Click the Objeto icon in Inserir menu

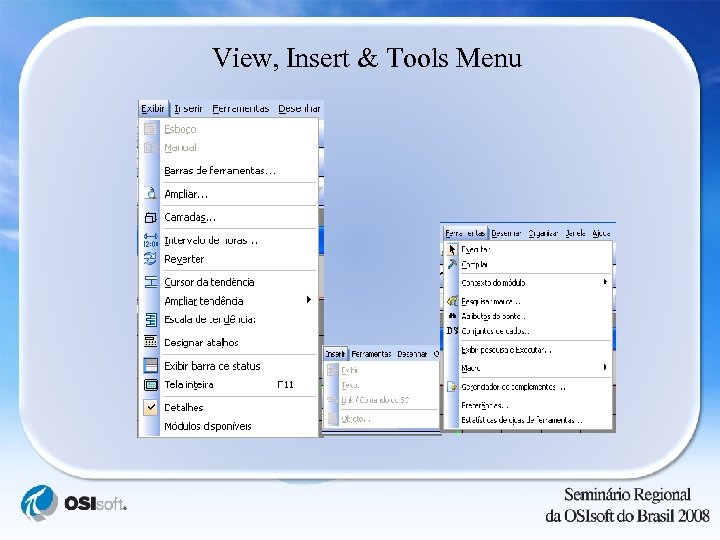tap(332, 418)
